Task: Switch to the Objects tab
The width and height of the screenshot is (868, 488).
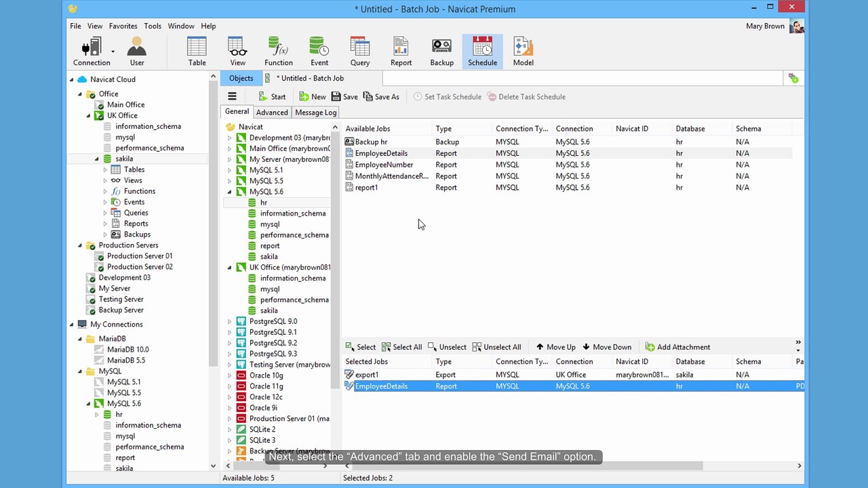Action: (241, 79)
